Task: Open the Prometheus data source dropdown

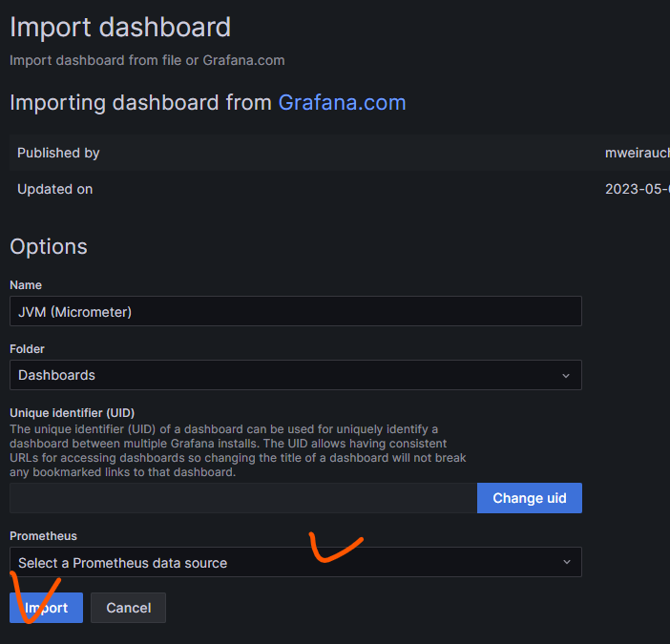Action: click(x=296, y=562)
